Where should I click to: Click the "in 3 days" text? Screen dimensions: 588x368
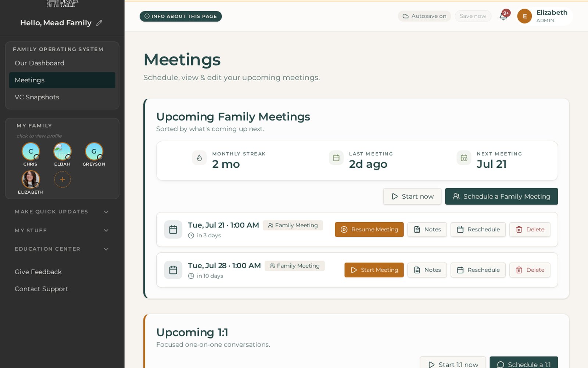[x=209, y=236]
